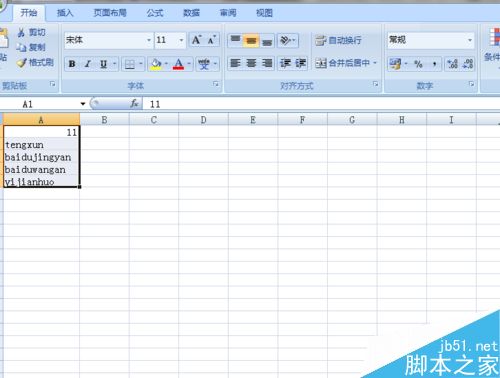Image resolution: width=500 pixels, height=378 pixels.
Task: Select column A header
Action: point(41,120)
